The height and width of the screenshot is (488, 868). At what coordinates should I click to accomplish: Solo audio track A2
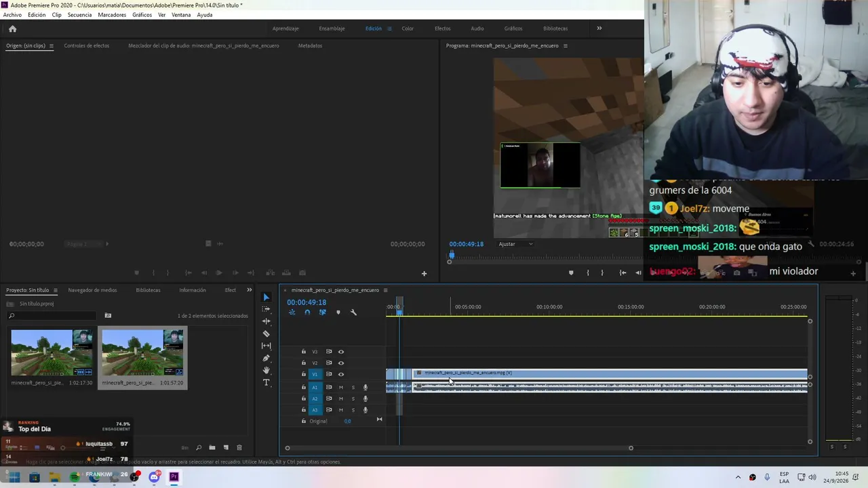point(353,399)
